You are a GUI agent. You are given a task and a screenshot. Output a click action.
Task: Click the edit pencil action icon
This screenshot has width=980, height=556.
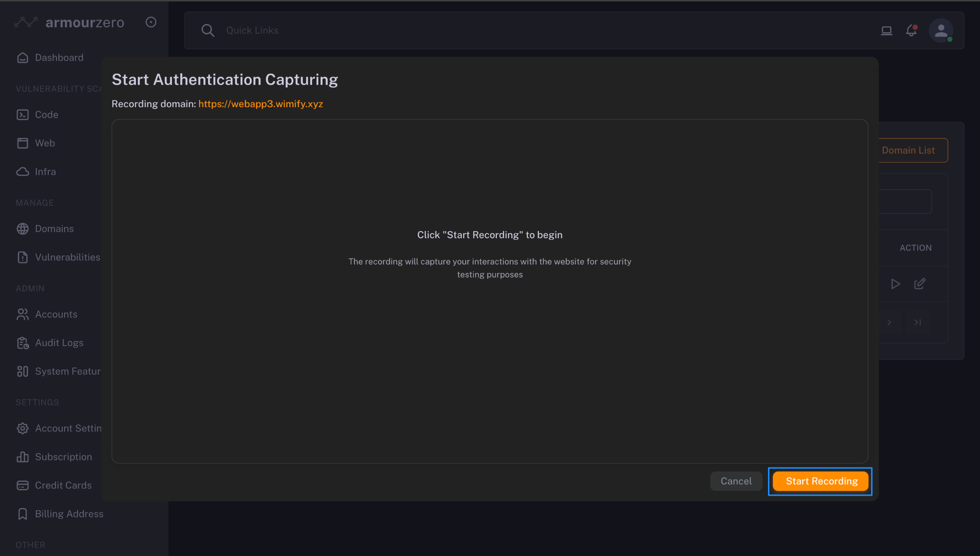click(x=919, y=284)
